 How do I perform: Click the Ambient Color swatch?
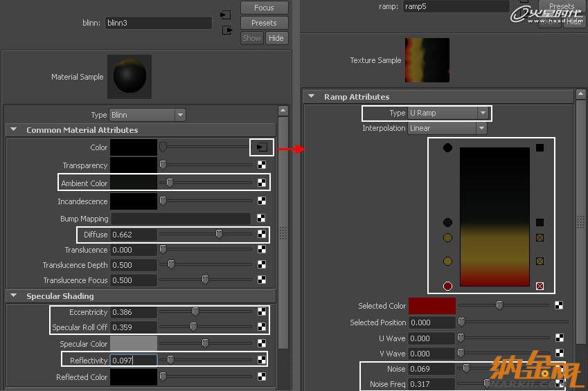134,183
